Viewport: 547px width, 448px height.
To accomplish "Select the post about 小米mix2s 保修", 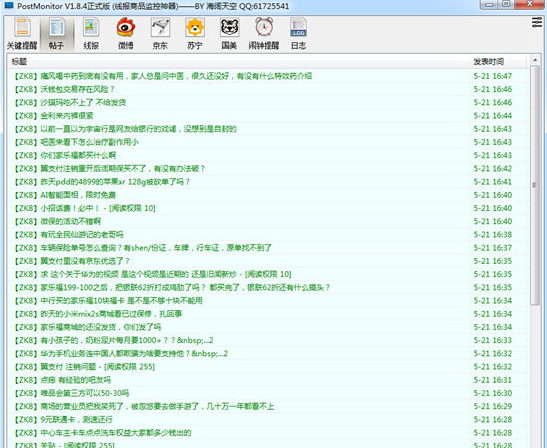I will pyautogui.click(x=98, y=314).
